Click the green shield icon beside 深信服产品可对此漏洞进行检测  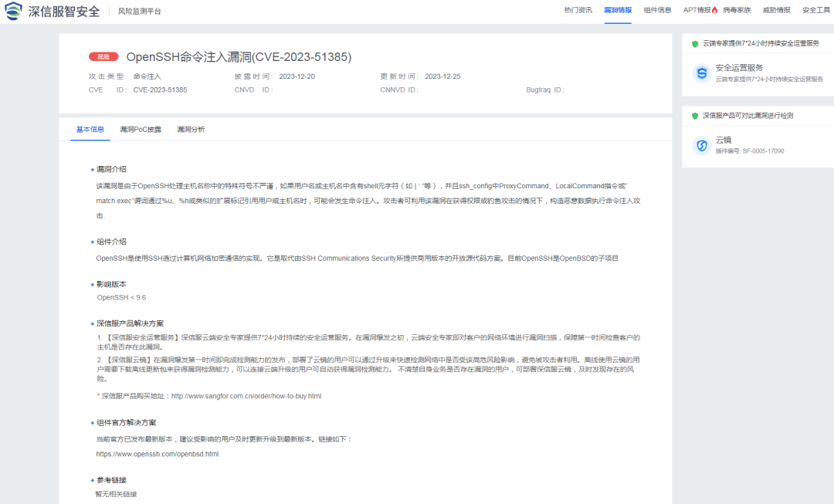tap(695, 116)
